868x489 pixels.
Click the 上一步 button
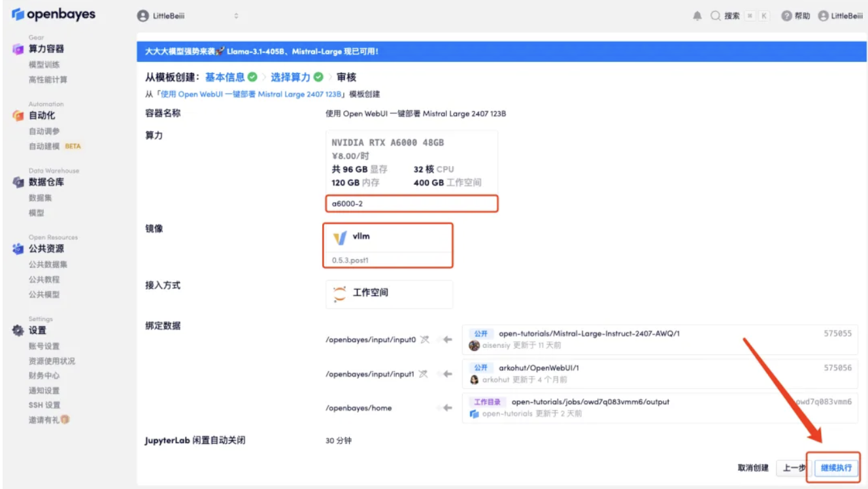(793, 468)
